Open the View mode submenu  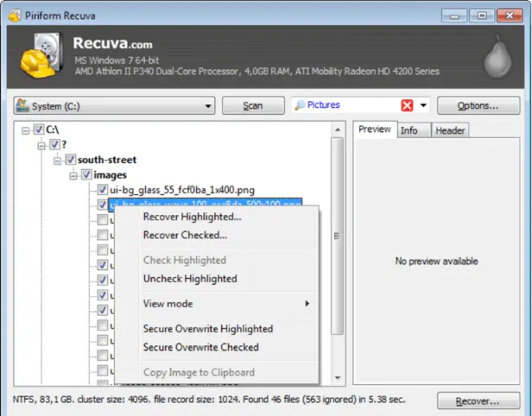tap(217, 304)
